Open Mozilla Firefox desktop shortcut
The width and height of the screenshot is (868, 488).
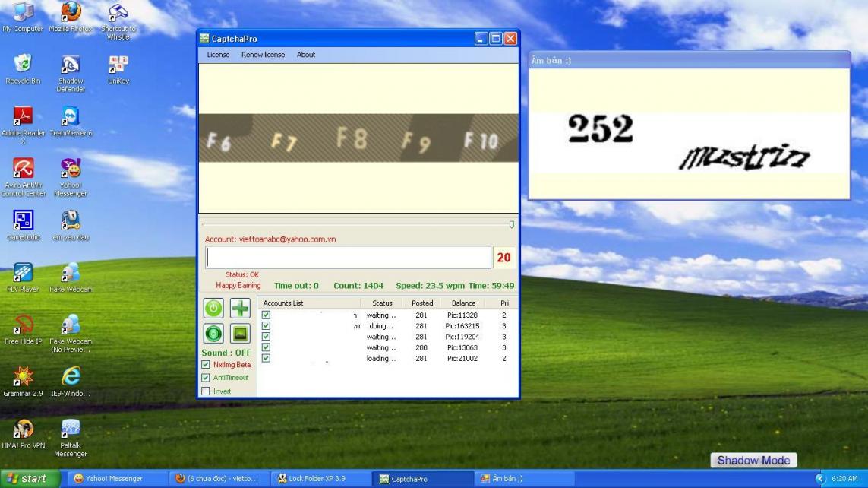(x=71, y=17)
